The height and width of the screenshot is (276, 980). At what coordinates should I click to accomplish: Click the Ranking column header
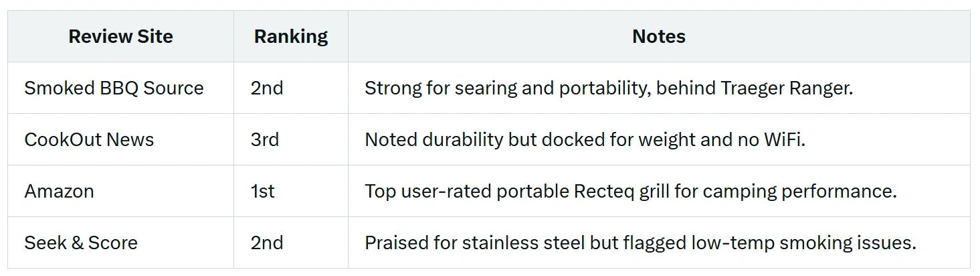(291, 36)
